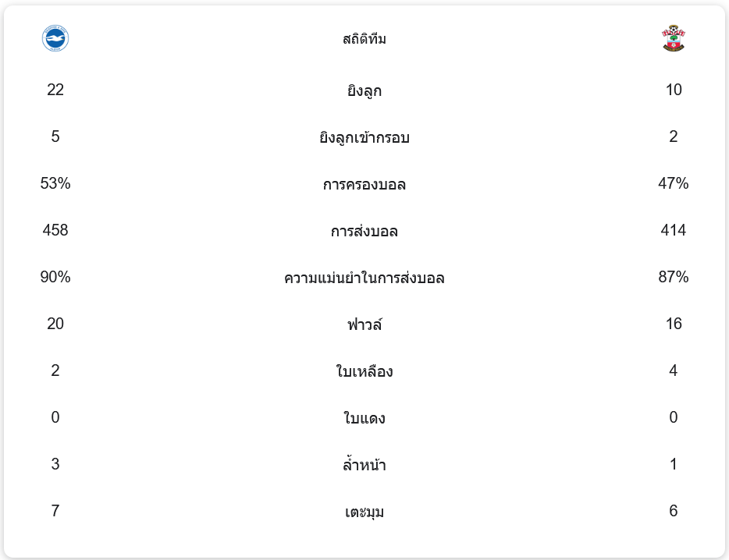729x560 pixels.
Task: Select the การส่งบอล row label
Action: [364, 231]
